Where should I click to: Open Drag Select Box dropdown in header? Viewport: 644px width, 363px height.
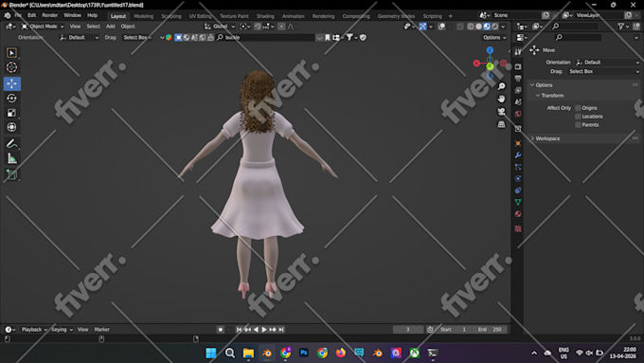point(137,37)
